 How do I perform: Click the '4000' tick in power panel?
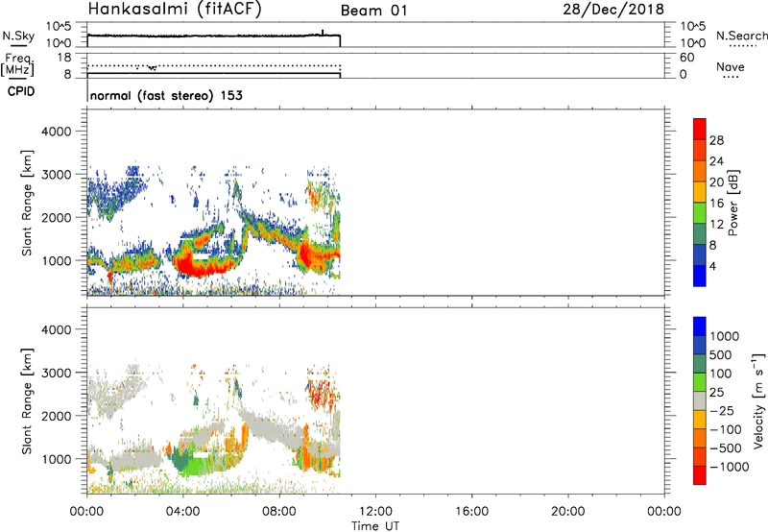tap(56, 132)
